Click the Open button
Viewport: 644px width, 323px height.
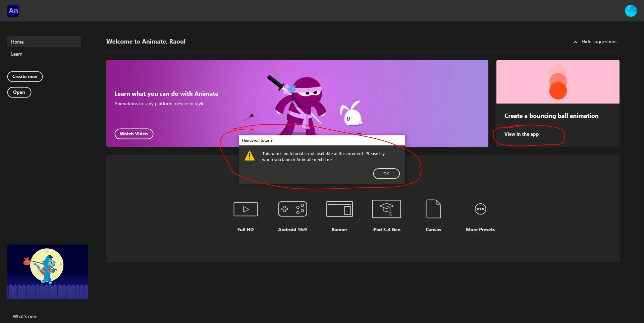pos(19,92)
